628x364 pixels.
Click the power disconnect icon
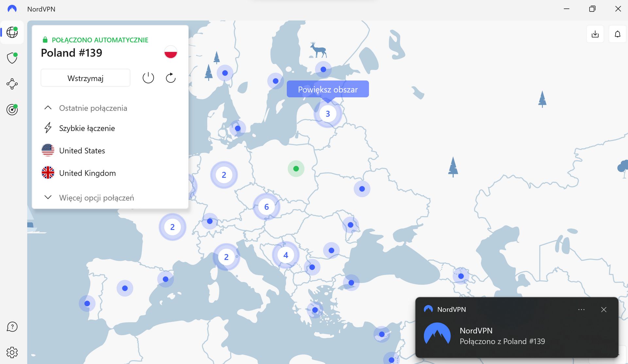148,78
